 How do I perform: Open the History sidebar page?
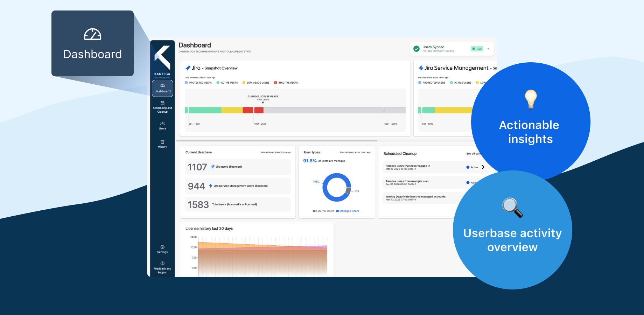point(162,144)
